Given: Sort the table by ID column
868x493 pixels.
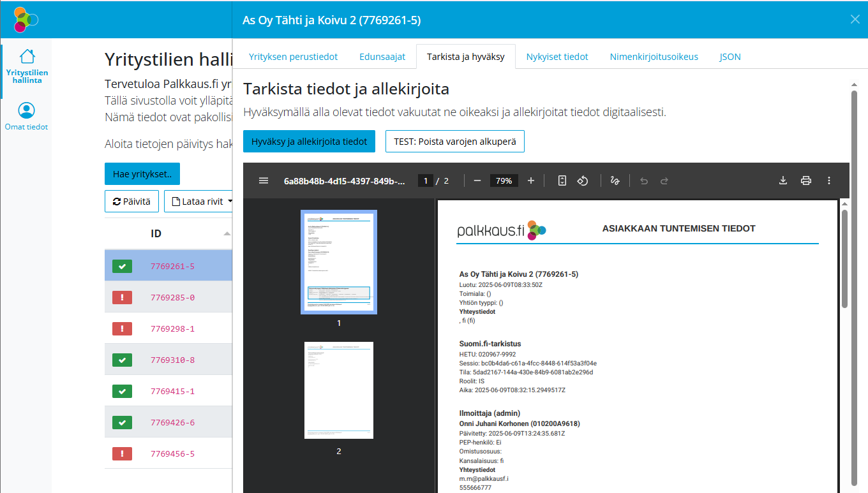Looking at the screenshot, I should point(156,233).
